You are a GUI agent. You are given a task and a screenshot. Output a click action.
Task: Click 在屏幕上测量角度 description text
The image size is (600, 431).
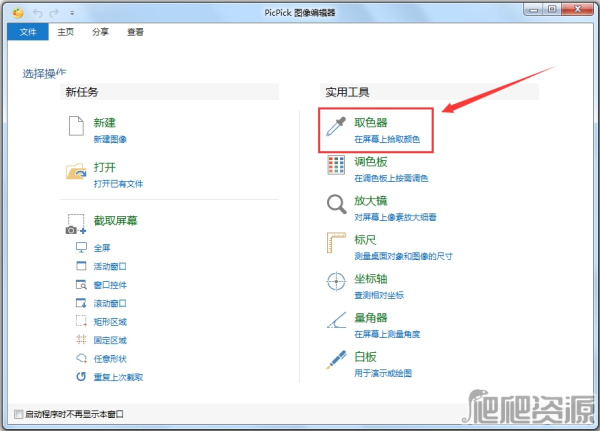[x=387, y=334]
